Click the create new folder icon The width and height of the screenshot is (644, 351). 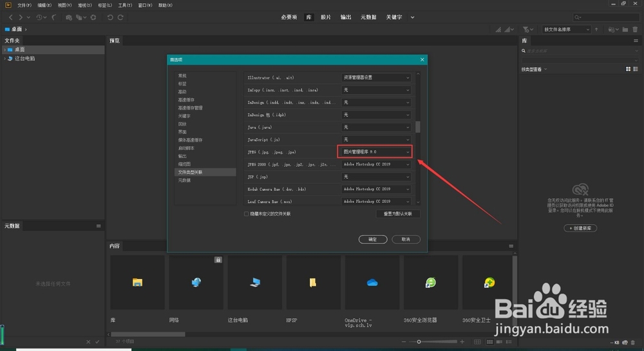tap(625, 30)
